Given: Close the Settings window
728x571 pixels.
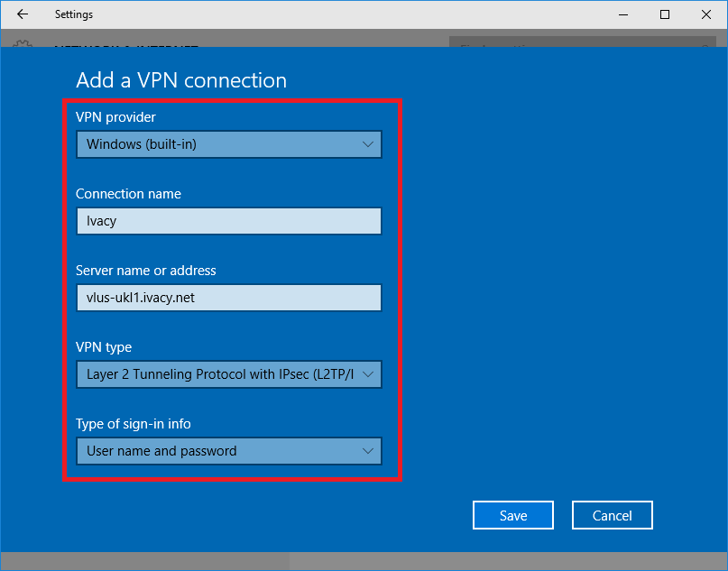Looking at the screenshot, I should point(706,14).
